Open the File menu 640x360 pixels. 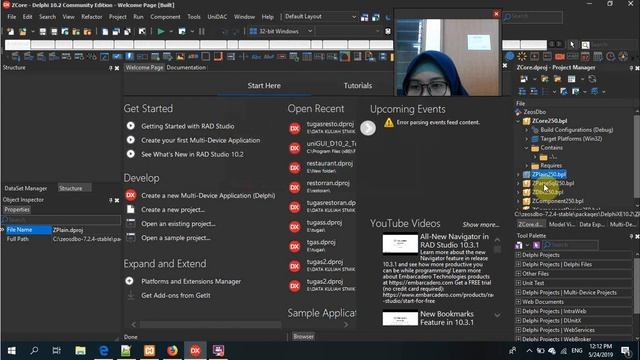tap(12, 17)
